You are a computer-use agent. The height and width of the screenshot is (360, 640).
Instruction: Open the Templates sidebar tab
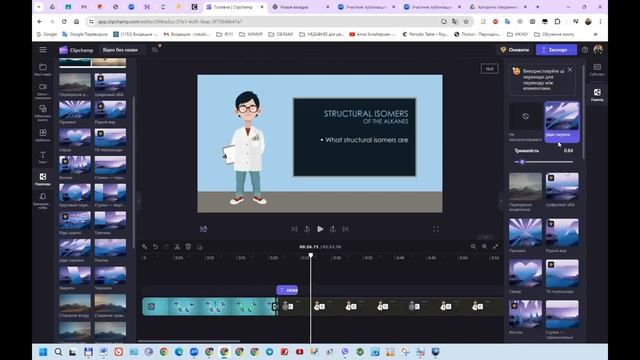[43, 135]
